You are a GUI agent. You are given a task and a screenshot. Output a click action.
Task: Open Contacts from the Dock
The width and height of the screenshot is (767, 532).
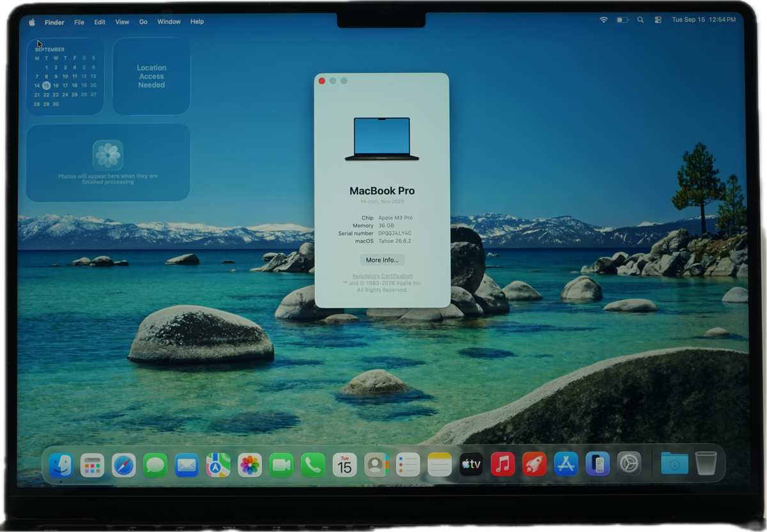376,465
